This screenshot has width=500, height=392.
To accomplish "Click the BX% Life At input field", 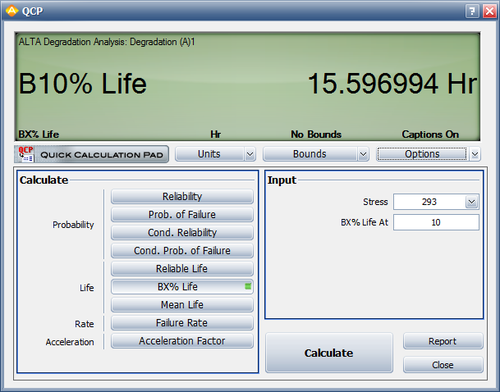I will (436, 222).
